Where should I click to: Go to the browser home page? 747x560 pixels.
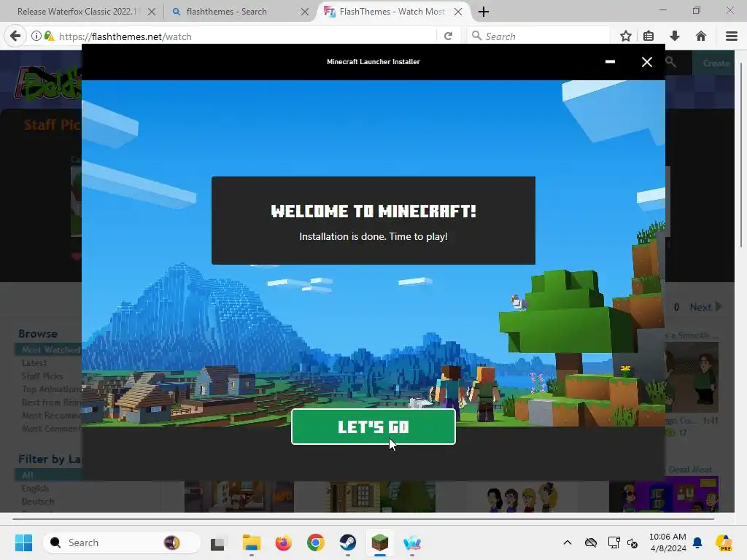pyautogui.click(x=701, y=36)
